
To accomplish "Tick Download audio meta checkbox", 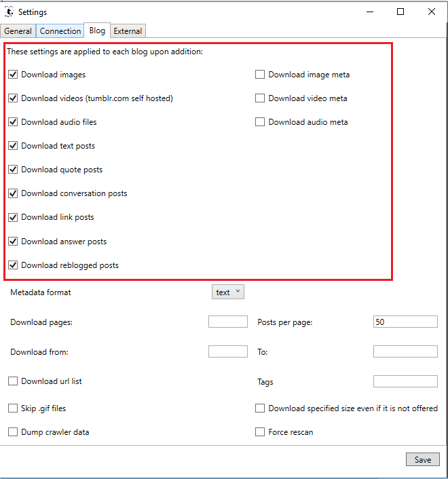I will [260, 122].
